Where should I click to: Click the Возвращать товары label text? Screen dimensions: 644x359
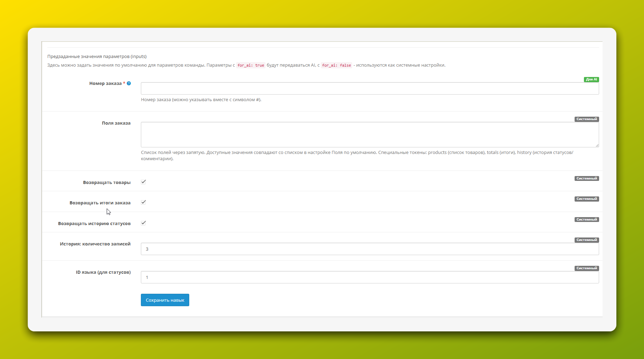pos(107,183)
